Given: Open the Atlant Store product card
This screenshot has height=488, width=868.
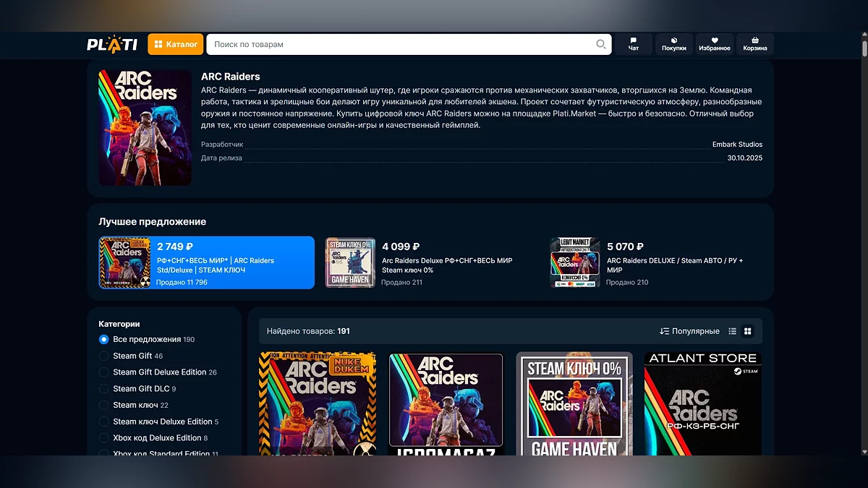Looking at the screenshot, I should click(703, 403).
